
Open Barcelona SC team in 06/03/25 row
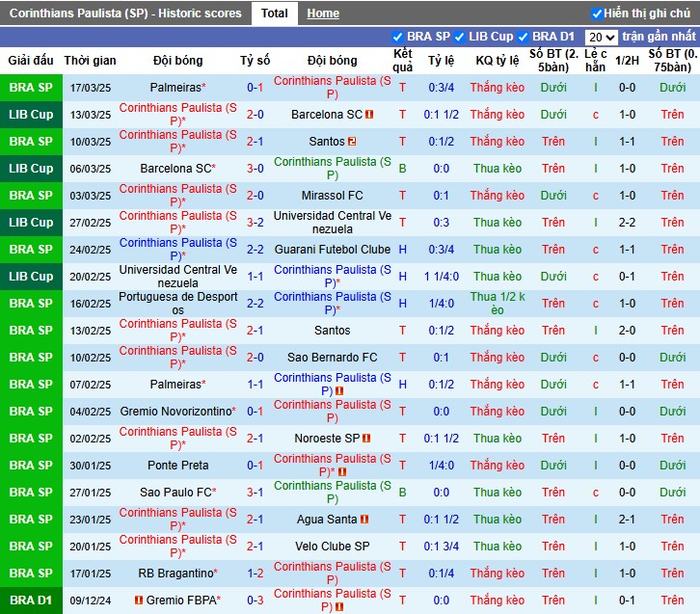click(177, 169)
